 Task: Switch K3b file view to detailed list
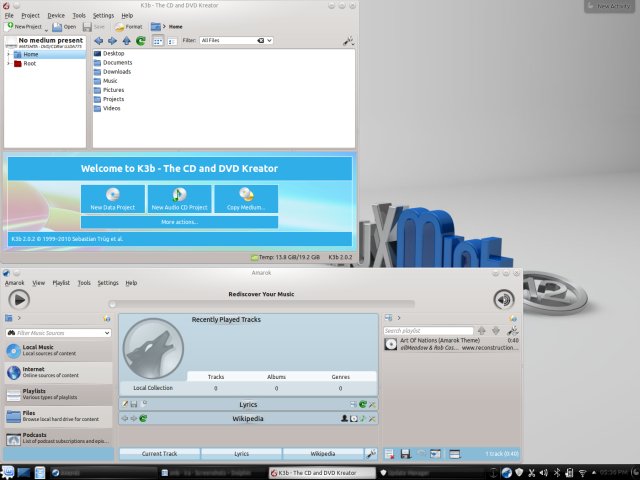[x=172, y=41]
